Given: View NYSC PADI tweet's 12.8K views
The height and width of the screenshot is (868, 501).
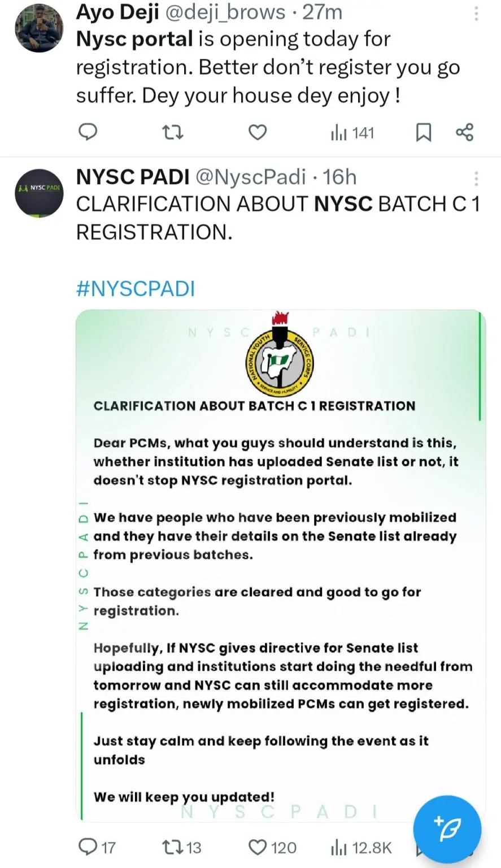Looking at the screenshot, I should pyautogui.click(x=361, y=847).
